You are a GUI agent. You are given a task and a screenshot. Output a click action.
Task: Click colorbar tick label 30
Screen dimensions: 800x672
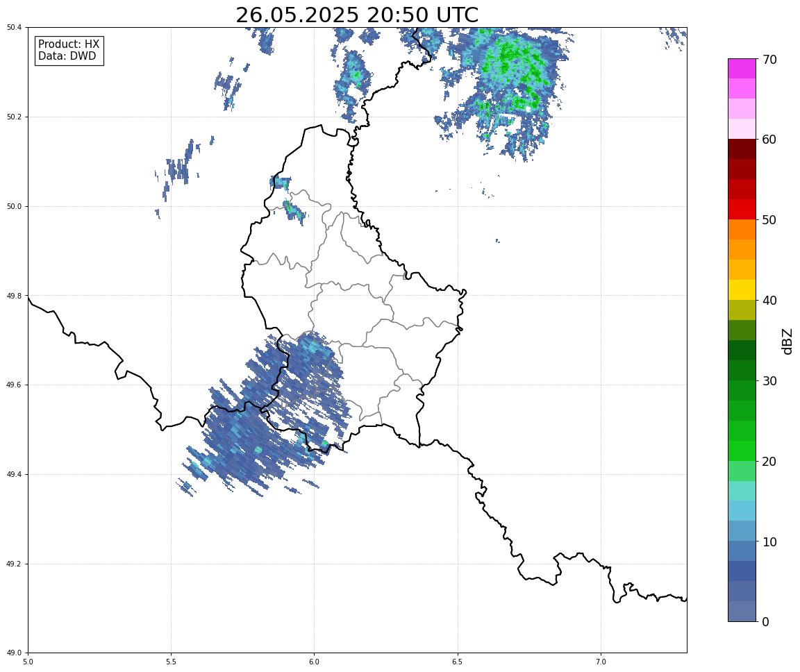(x=769, y=381)
